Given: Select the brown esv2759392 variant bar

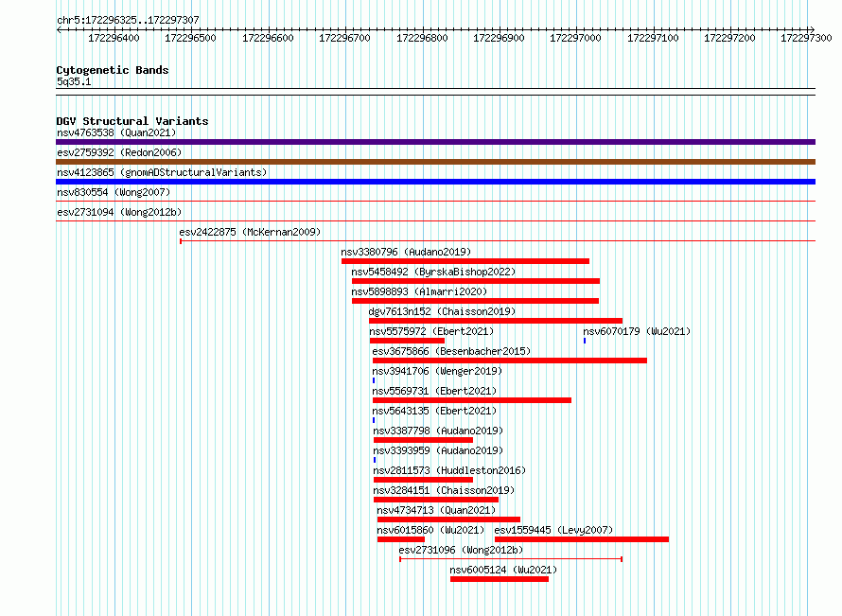Looking at the screenshot, I should 435,162.
